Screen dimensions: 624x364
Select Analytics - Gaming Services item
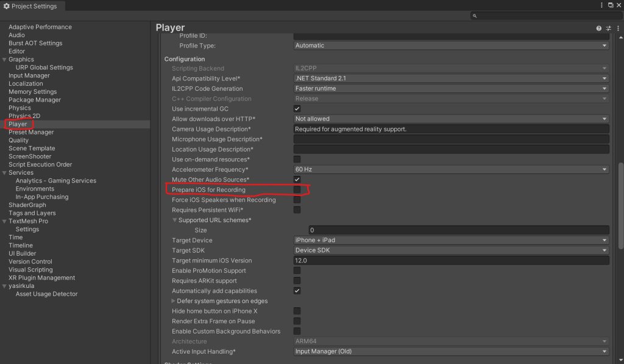click(55, 181)
